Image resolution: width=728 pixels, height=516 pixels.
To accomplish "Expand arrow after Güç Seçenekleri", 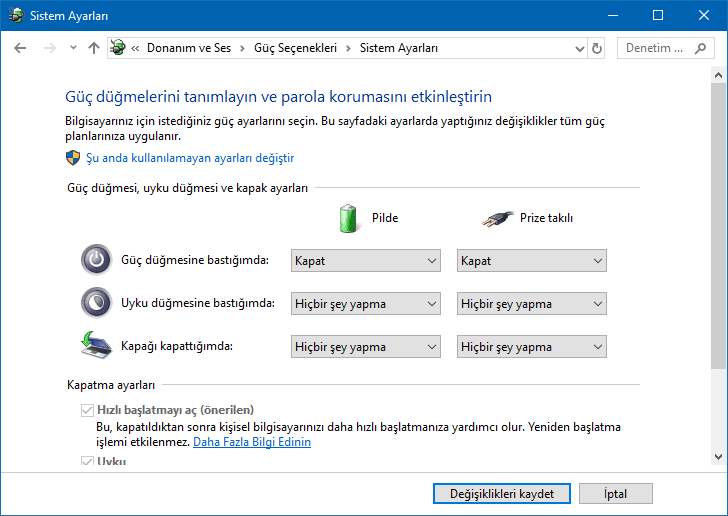I will click(348, 48).
